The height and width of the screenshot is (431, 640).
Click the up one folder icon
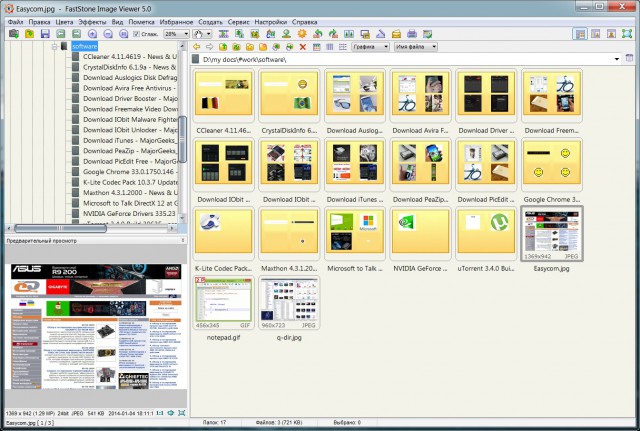click(223, 47)
